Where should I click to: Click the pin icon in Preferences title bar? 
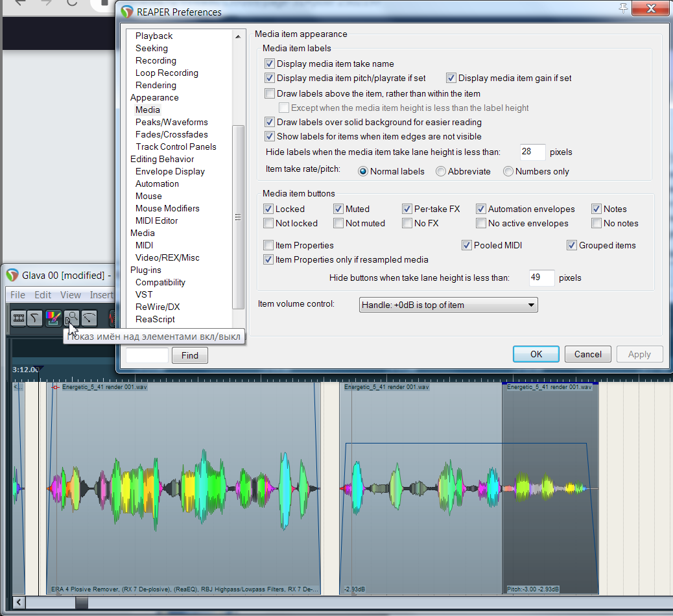tap(623, 8)
